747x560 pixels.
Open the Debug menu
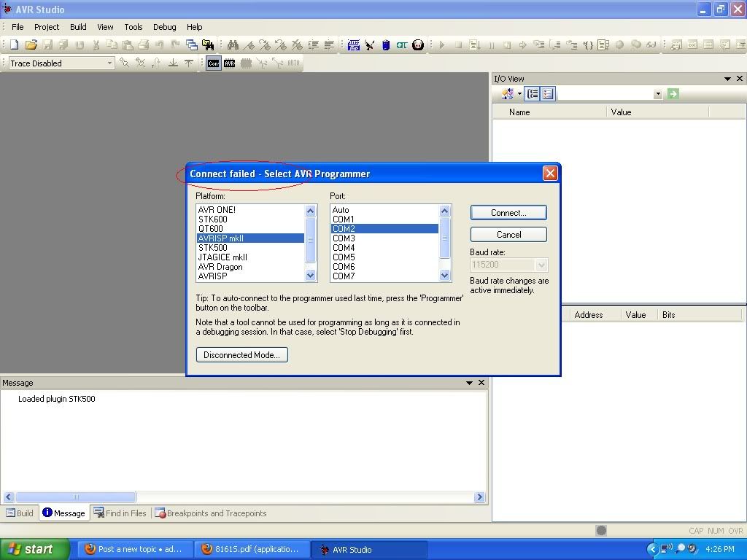pos(164,27)
